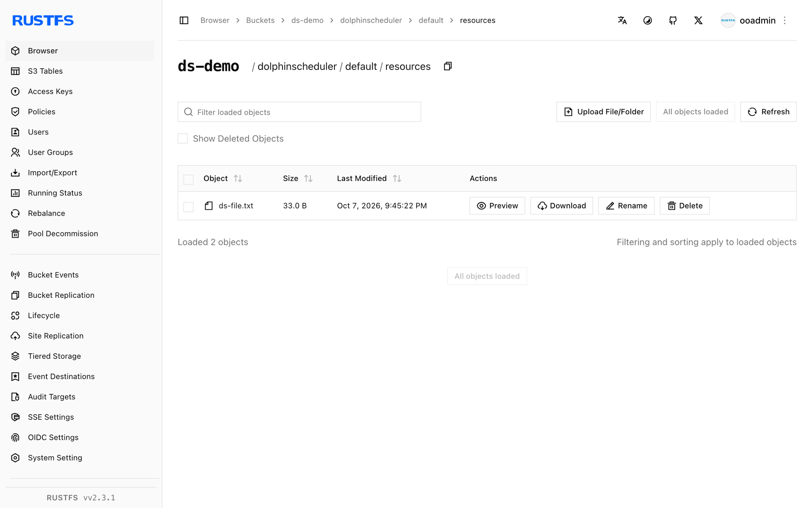Open the X (Twitter) icon link

coord(698,20)
